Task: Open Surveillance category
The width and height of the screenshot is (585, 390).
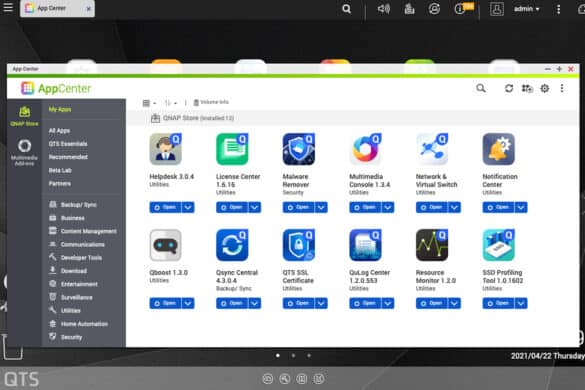Action: point(71,297)
